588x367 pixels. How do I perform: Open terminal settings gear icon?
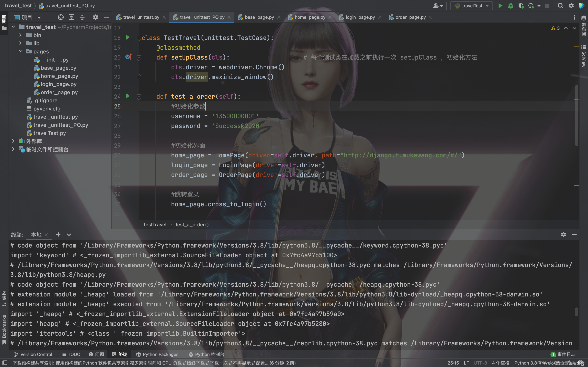coord(563,234)
